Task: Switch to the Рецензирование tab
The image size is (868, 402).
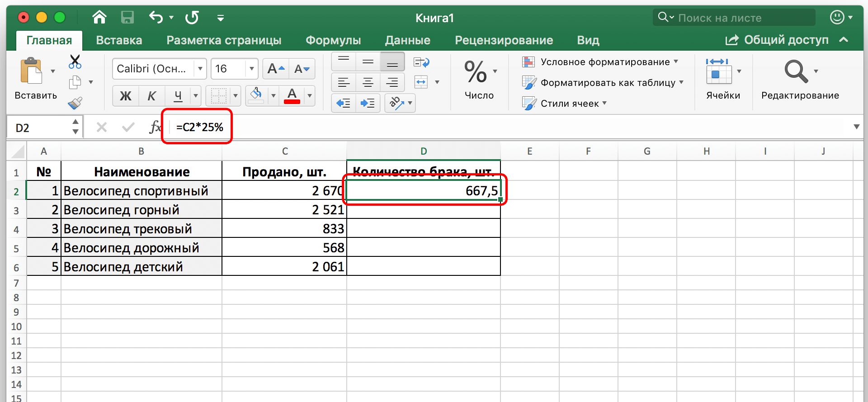Action: click(504, 40)
